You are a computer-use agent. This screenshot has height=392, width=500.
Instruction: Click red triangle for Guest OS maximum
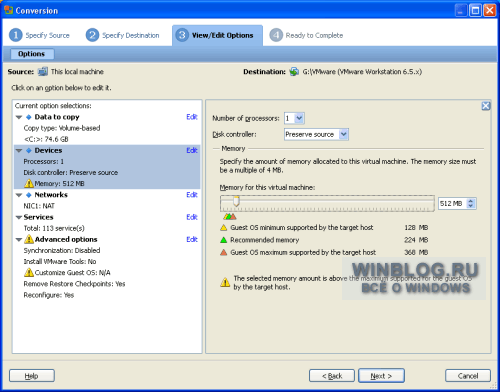[x=224, y=252]
